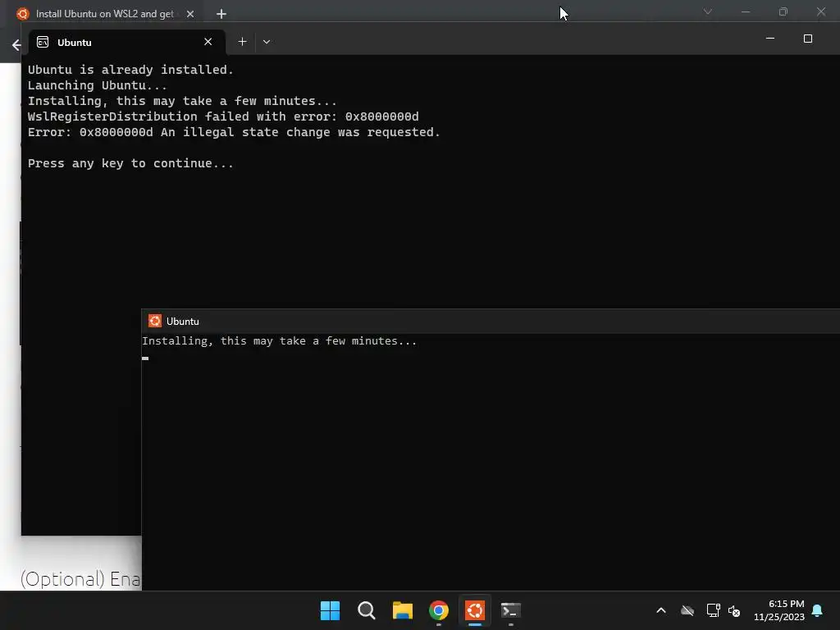Click the OneDrive cloud tray icon
Screen dimensions: 840x630
(x=687, y=610)
